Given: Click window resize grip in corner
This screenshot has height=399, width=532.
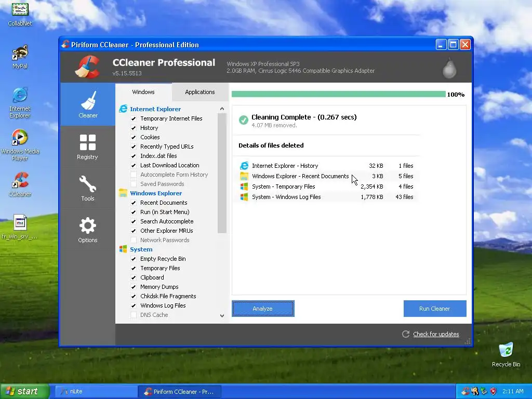Looking at the screenshot, I should [x=468, y=342].
